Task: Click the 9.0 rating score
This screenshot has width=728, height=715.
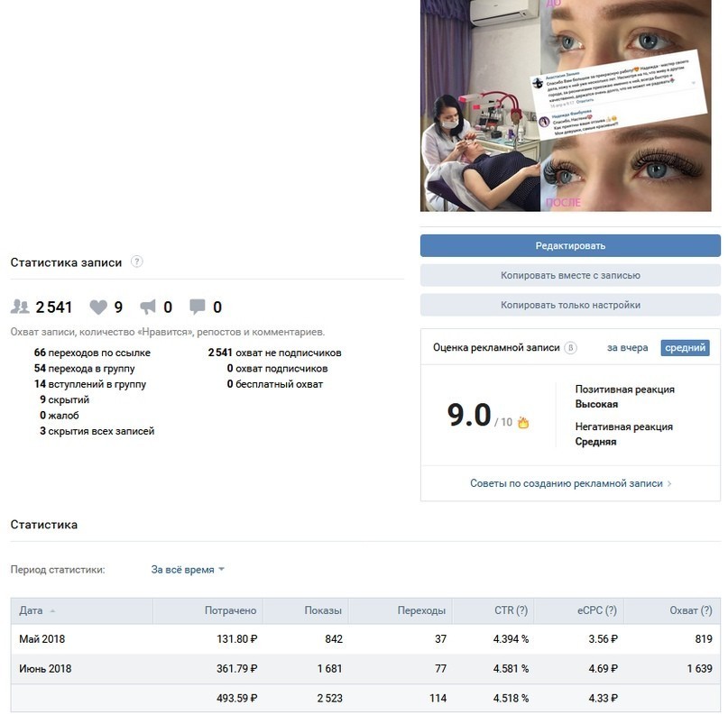Action: tap(469, 415)
